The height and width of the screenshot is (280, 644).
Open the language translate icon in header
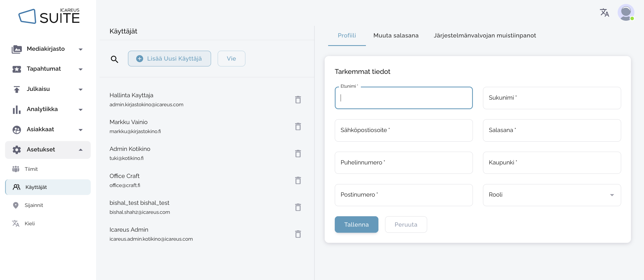(x=604, y=12)
